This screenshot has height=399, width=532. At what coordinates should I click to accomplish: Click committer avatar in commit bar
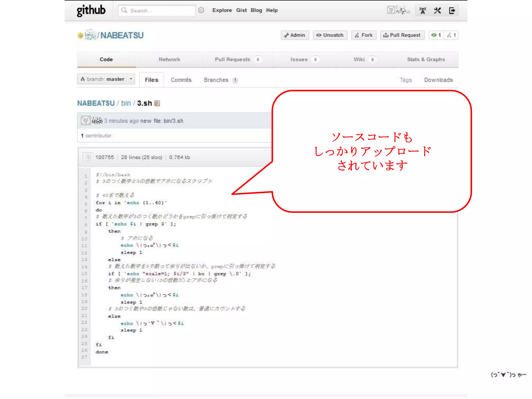click(85, 121)
